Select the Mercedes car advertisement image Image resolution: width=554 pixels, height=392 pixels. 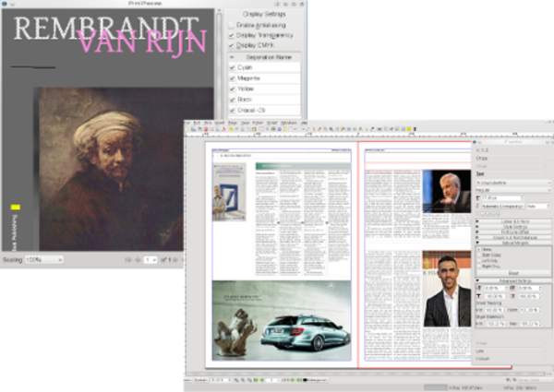(x=282, y=320)
